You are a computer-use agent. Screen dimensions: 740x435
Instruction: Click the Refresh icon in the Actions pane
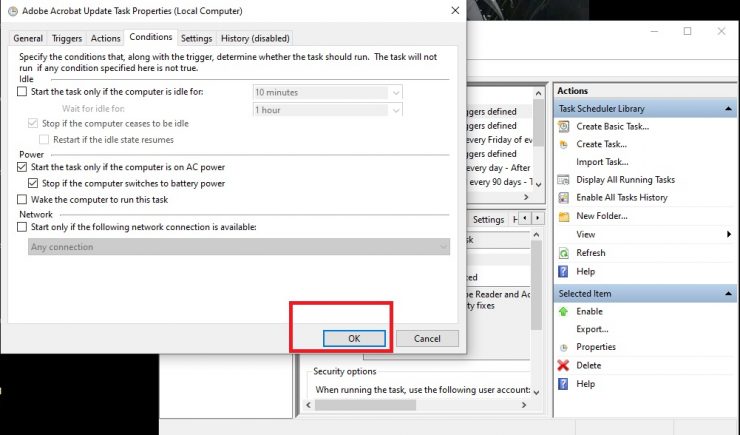pyautogui.click(x=563, y=253)
